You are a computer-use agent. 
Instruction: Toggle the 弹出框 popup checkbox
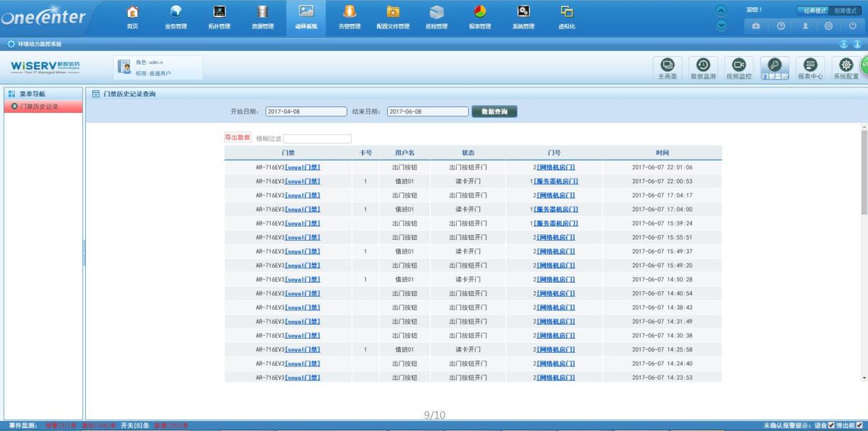point(859,425)
